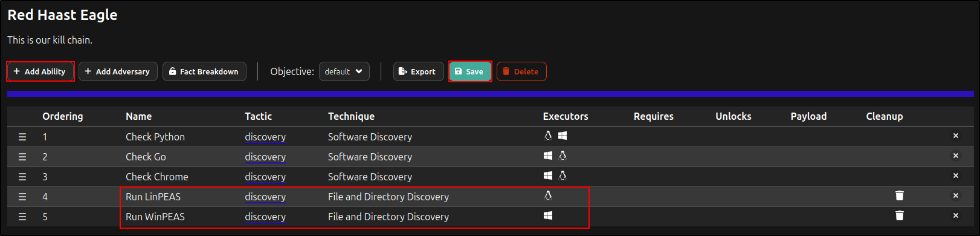The image size is (980, 236).
Task: Select the Check Chrome ability name
Action: [157, 177]
